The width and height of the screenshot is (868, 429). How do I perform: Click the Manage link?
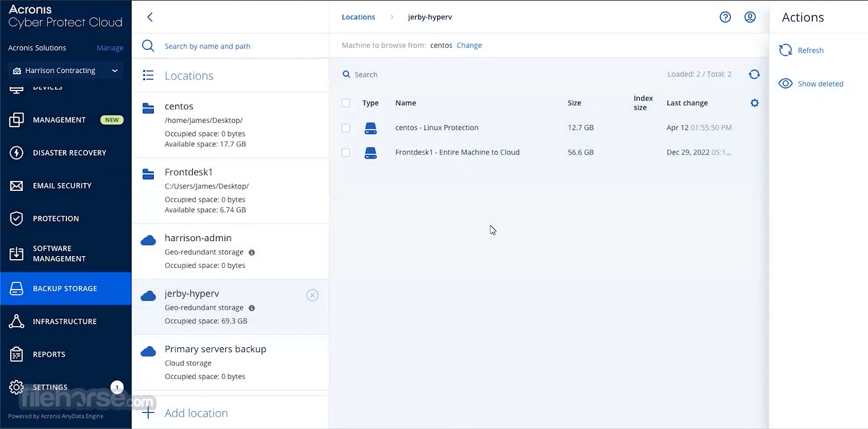[110, 48]
